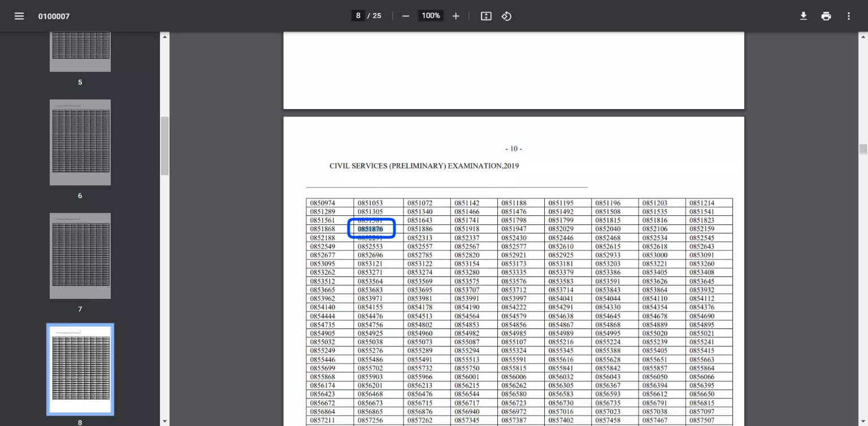
Task: Click roll number 0856940
Action: 467,412
